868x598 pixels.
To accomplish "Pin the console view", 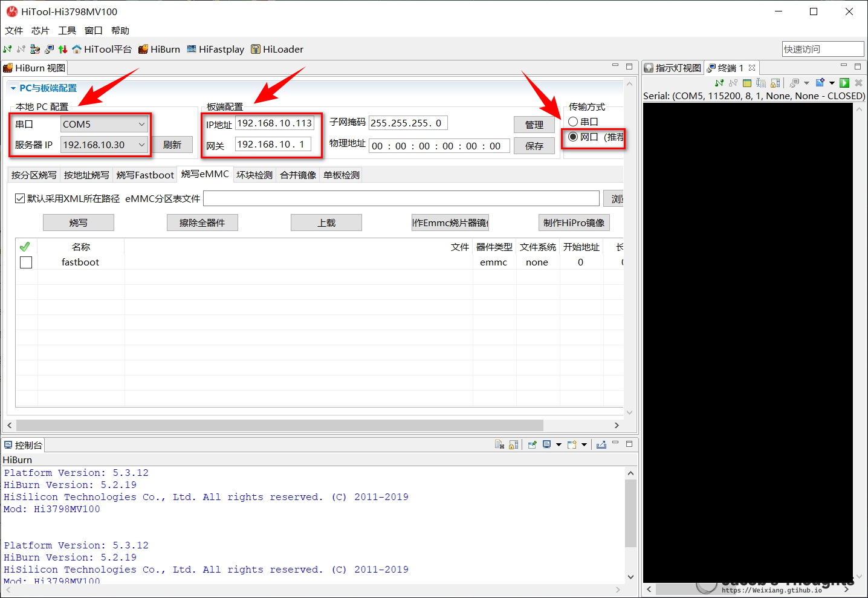I will (x=532, y=445).
